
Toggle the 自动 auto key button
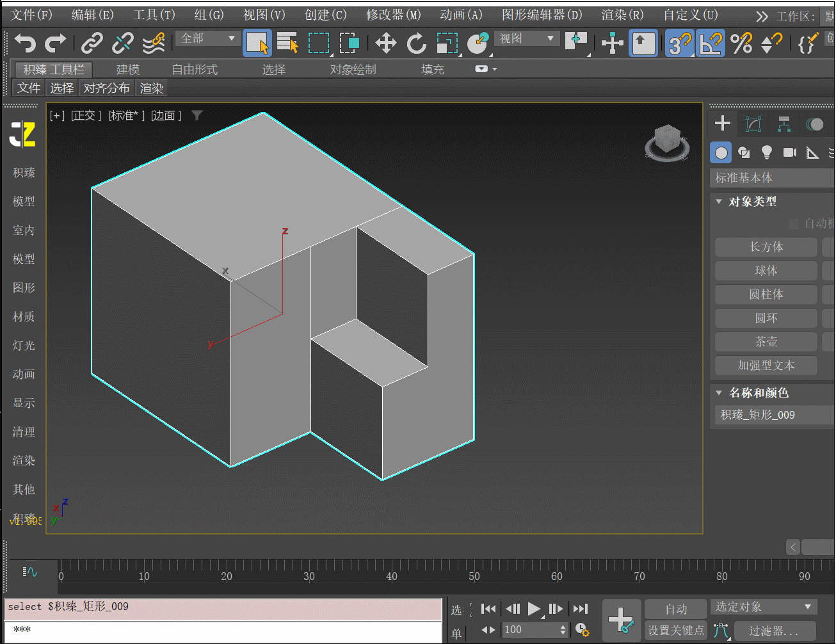(x=676, y=609)
